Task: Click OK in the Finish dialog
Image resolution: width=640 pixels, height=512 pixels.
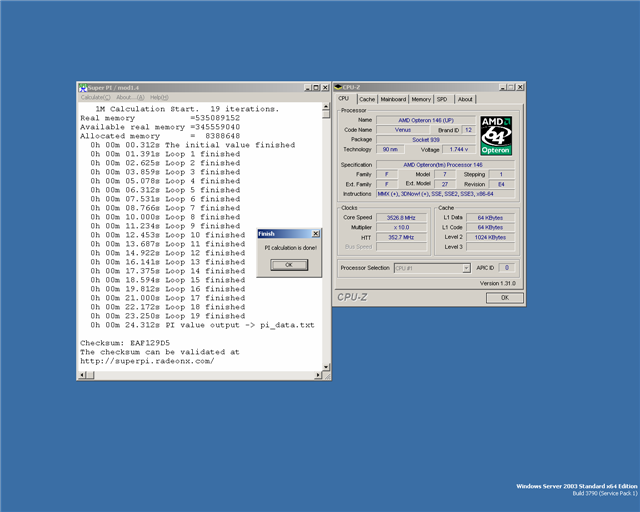Action: tap(289, 265)
